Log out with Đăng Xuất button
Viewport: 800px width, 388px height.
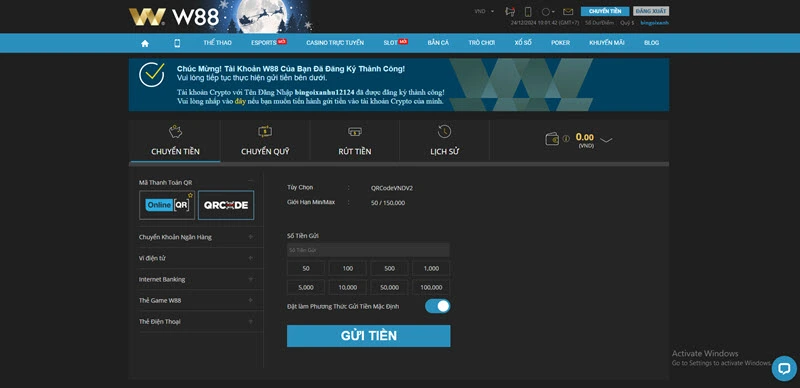point(651,11)
